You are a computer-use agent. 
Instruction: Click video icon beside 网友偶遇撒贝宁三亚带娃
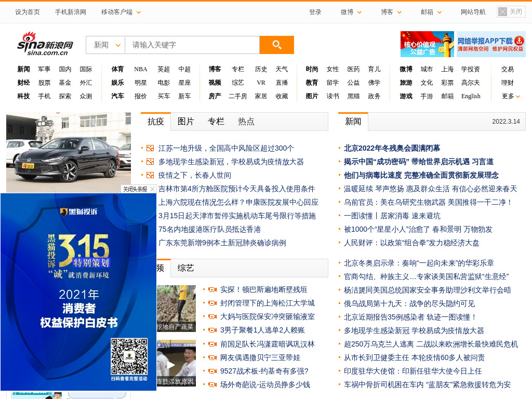(x=212, y=357)
